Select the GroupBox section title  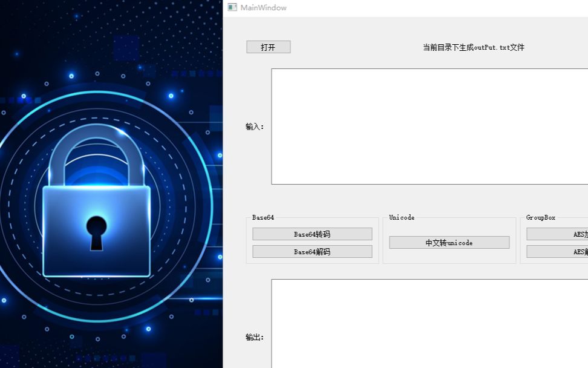(541, 217)
